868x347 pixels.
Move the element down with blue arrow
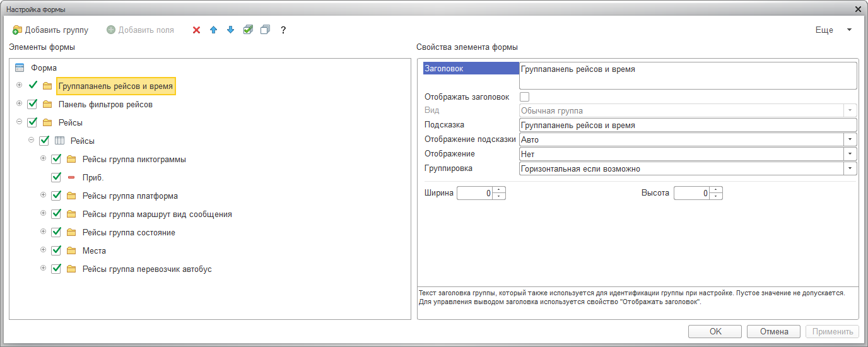point(230,30)
